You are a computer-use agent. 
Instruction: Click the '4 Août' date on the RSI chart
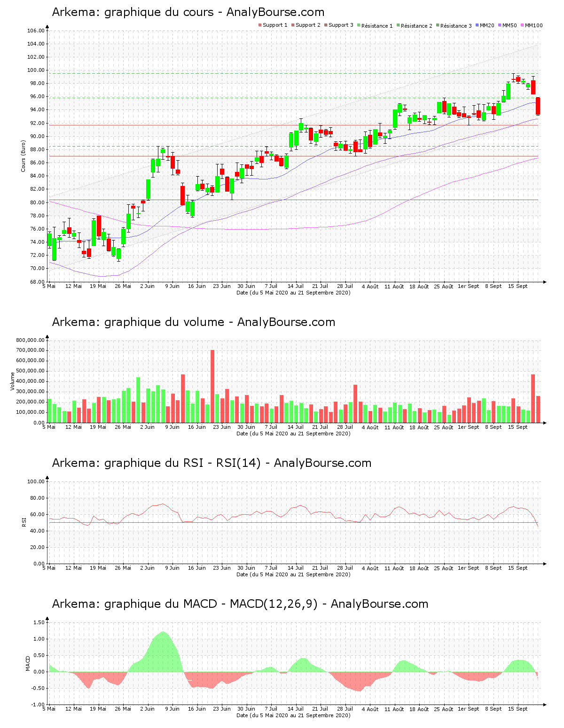click(x=370, y=568)
